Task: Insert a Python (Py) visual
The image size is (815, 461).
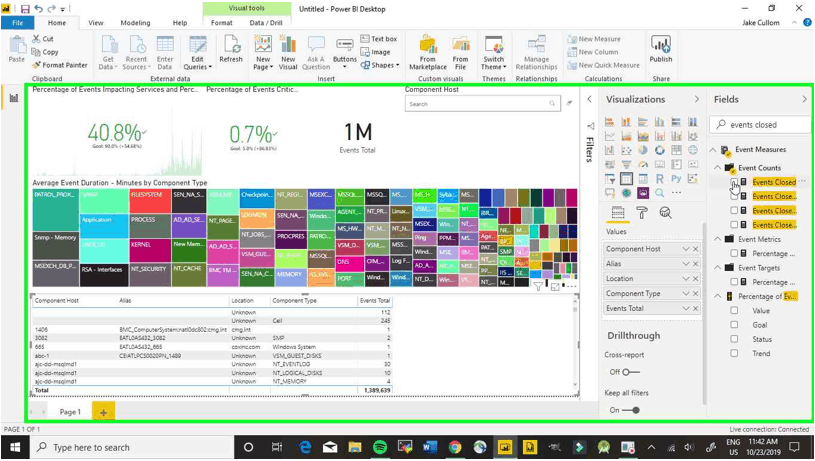Action: pos(676,178)
